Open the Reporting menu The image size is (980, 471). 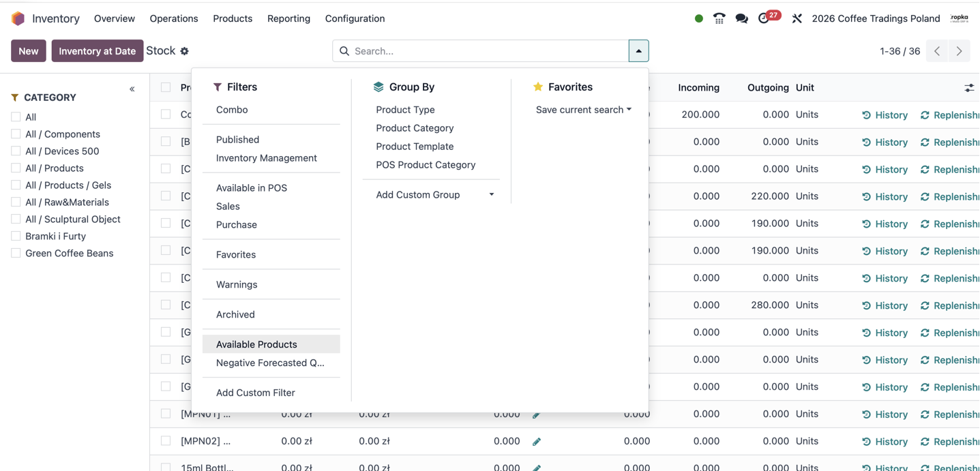(288, 18)
